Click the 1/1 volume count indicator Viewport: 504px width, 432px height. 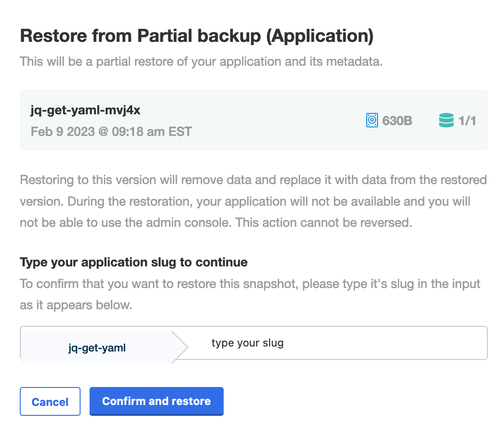click(468, 120)
